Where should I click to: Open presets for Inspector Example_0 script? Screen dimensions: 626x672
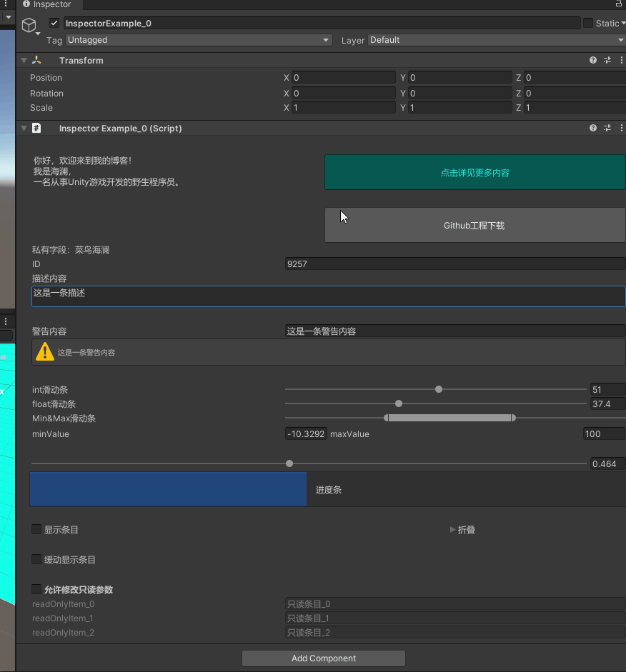point(607,129)
